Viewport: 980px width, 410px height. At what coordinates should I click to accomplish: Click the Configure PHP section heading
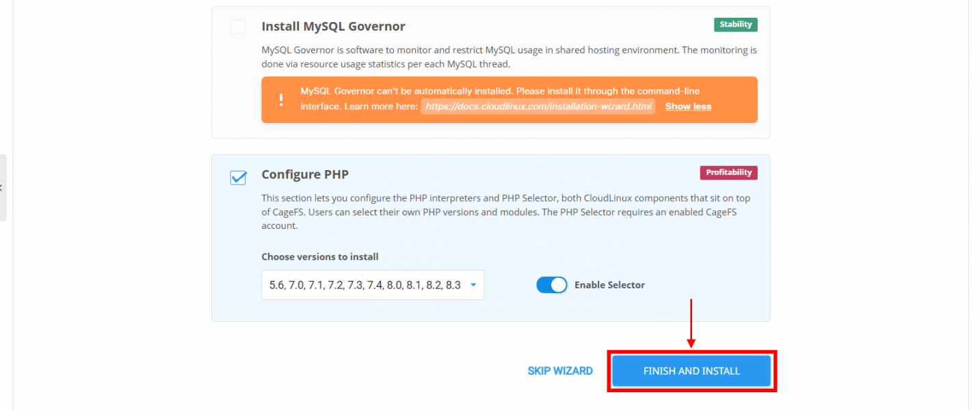point(305,175)
